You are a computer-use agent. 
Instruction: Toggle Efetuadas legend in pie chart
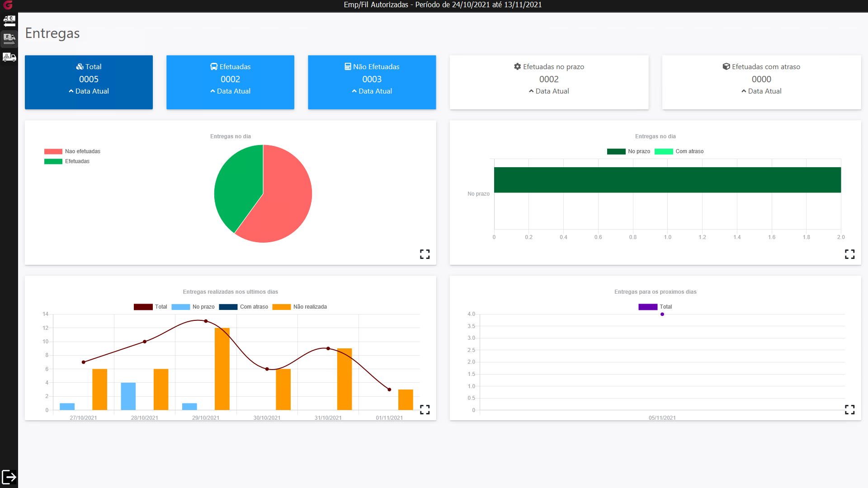(x=67, y=161)
